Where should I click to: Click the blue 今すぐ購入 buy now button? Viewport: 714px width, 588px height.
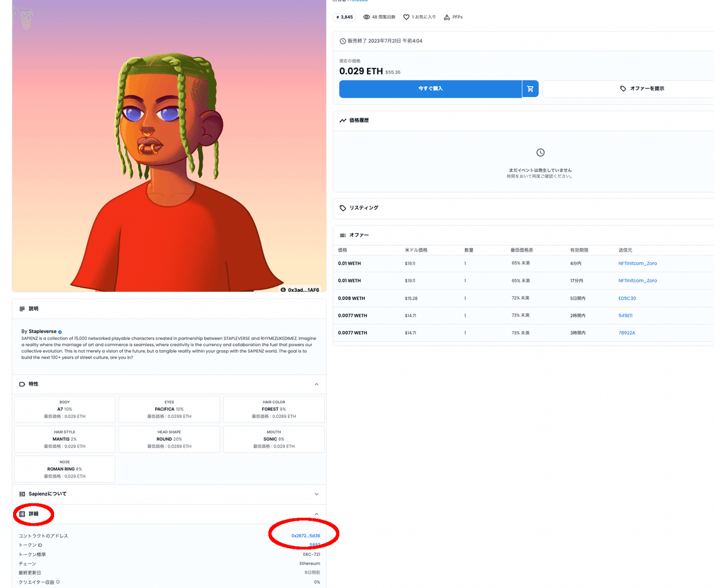tap(430, 89)
